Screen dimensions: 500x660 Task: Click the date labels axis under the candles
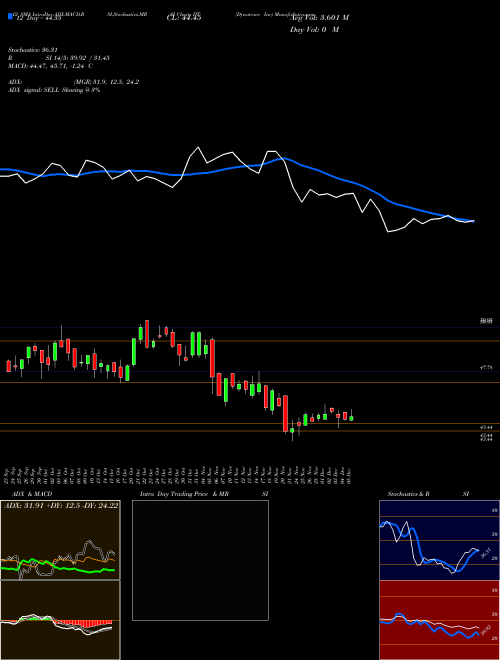178,474
